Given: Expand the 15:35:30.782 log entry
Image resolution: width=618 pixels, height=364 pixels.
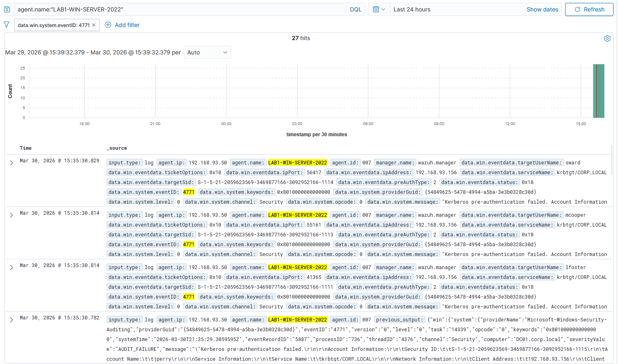Looking at the screenshot, I should (x=11, y=320).
